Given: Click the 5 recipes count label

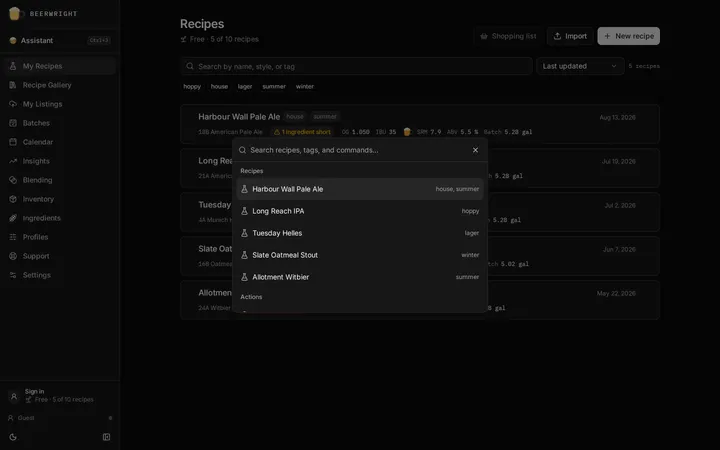Looking at the screenshot, I should click(x=644, y=66).
